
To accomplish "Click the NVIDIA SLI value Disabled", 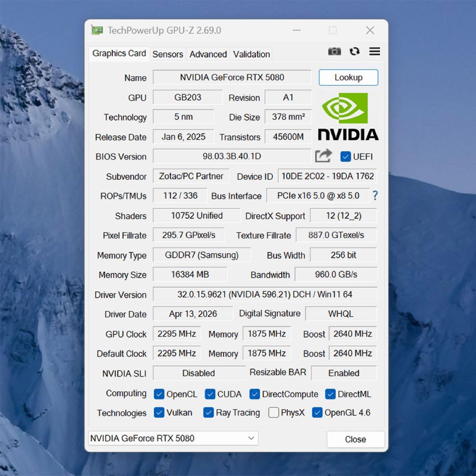I will point(199,373).
